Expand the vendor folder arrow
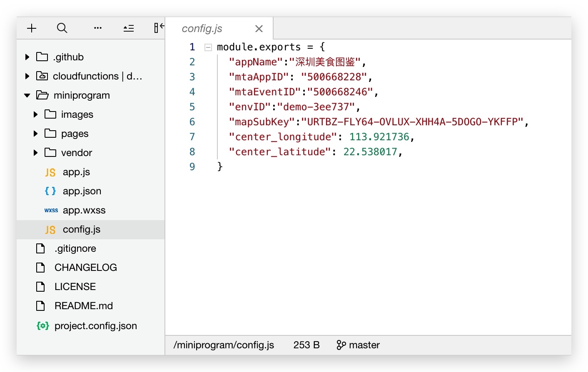This screenshot has height=372, width=588. (35, 153)
